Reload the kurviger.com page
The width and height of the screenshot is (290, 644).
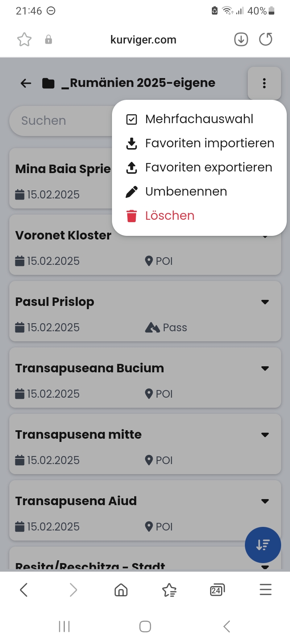pyautogui.click(x=266, y=39)
